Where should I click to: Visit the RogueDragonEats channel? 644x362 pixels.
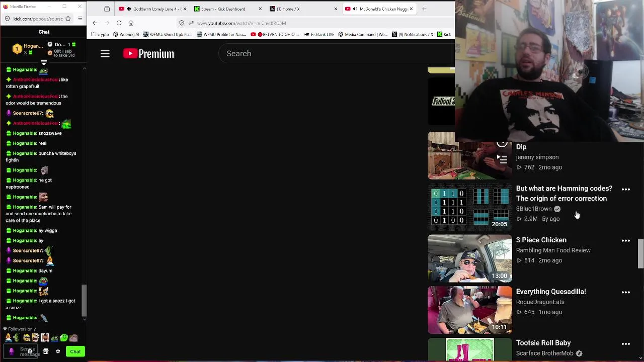point(540,302)
